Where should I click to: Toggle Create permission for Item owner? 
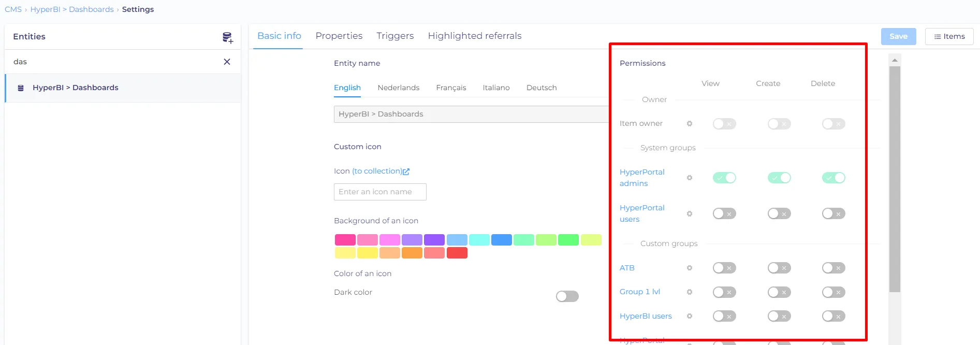tap(779, 124)
